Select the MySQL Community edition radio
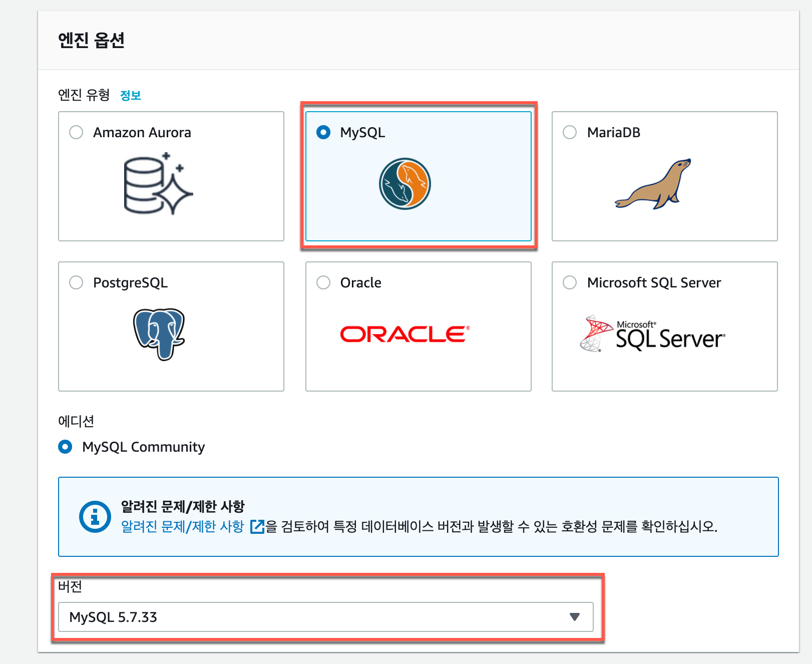 (x=65, y=446)
